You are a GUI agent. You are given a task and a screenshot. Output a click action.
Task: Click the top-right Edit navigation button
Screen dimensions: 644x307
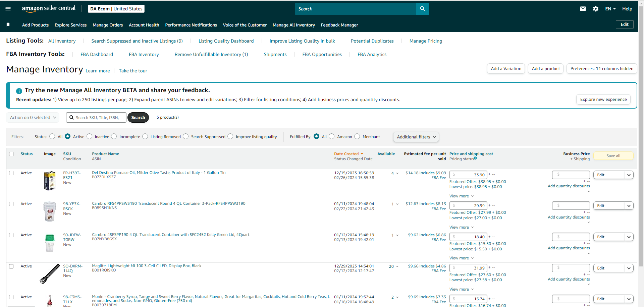point(625,24)
